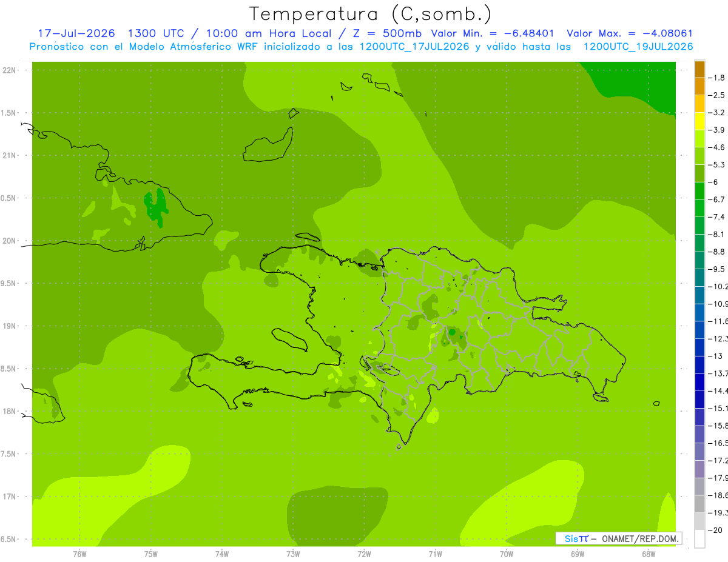
Task: Click the title "Temperatura (C,somb.)"
Action: [x=371, y=14]
